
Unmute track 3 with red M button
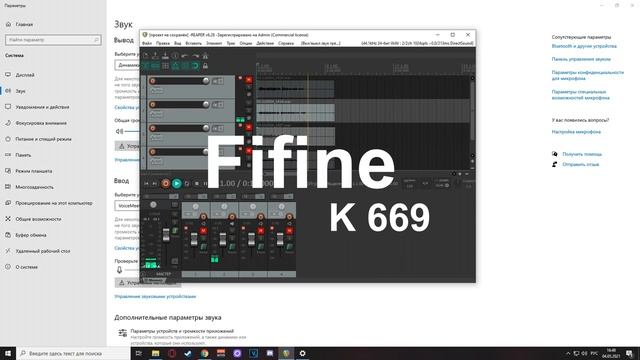[249, 128]
